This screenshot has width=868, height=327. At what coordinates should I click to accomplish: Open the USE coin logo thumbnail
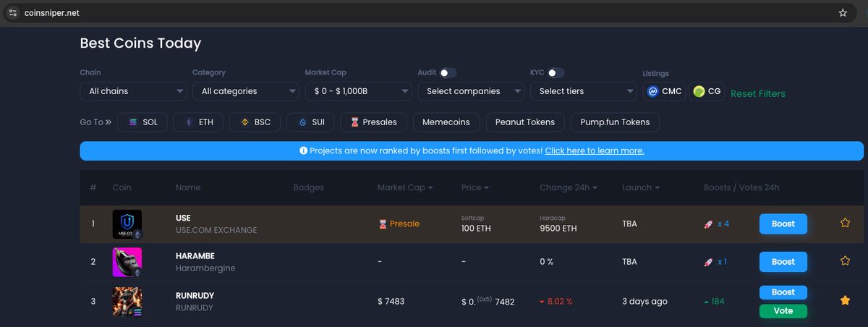click(x=127, y=224)
